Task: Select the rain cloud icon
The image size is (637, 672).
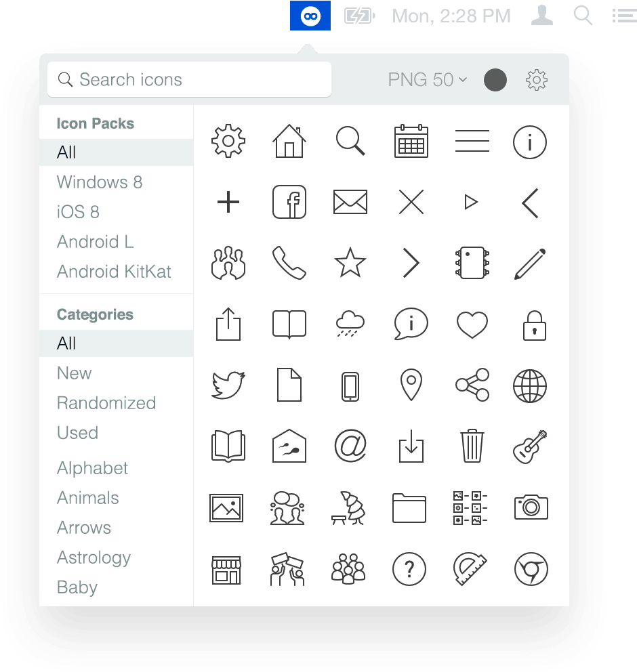Action: [350, 324]
